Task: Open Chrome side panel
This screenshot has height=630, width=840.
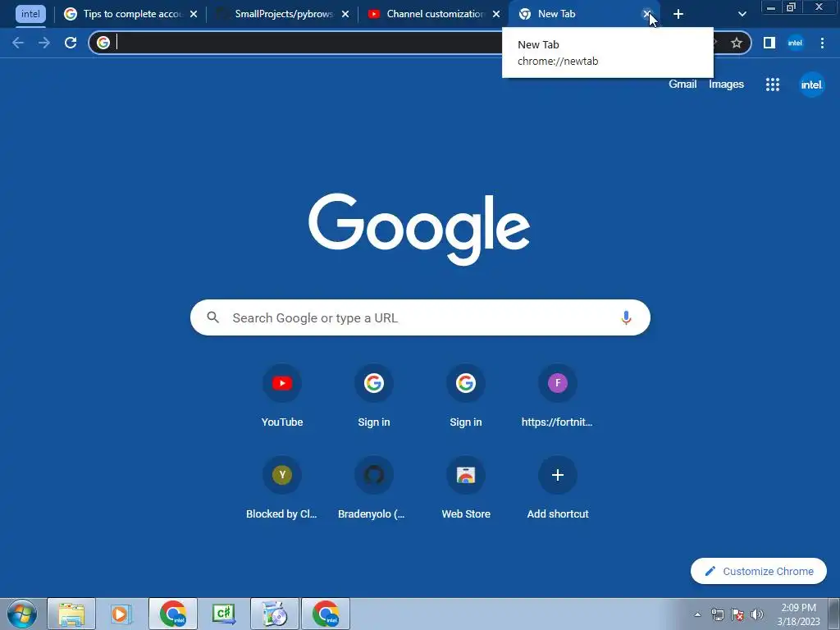Action: [x=769, y=43]
